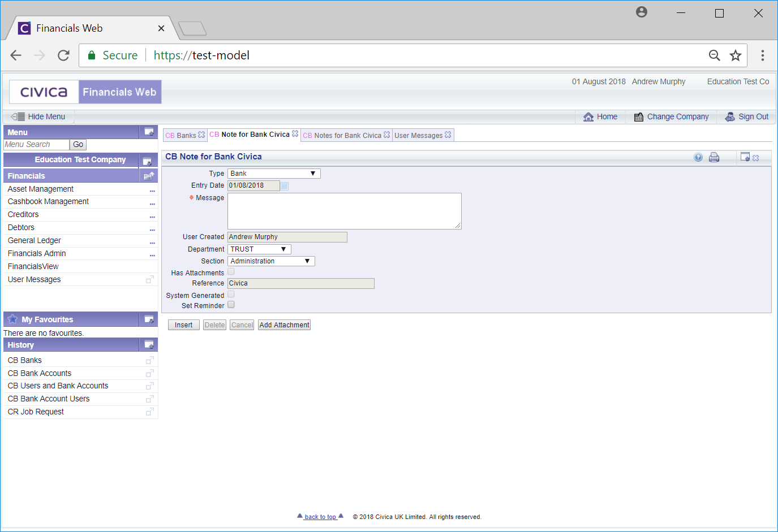Toggle the Has Attachments checkbox

(231, 272)
